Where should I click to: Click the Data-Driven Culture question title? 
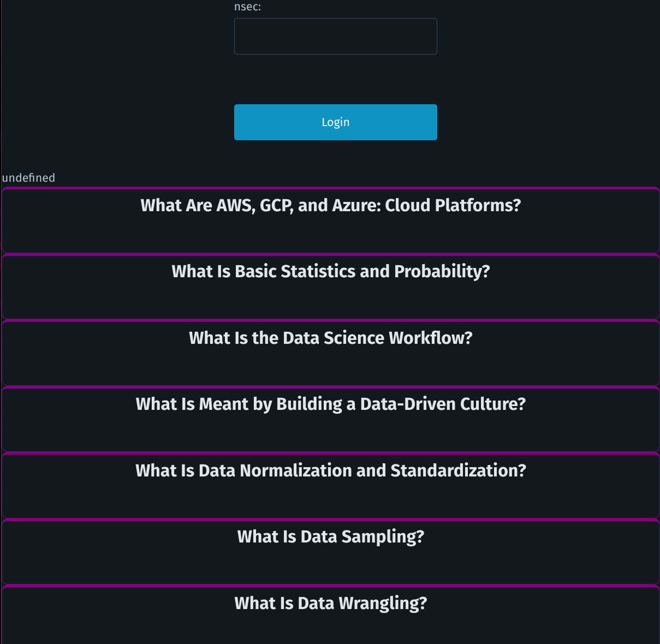[x=330, y=404]
